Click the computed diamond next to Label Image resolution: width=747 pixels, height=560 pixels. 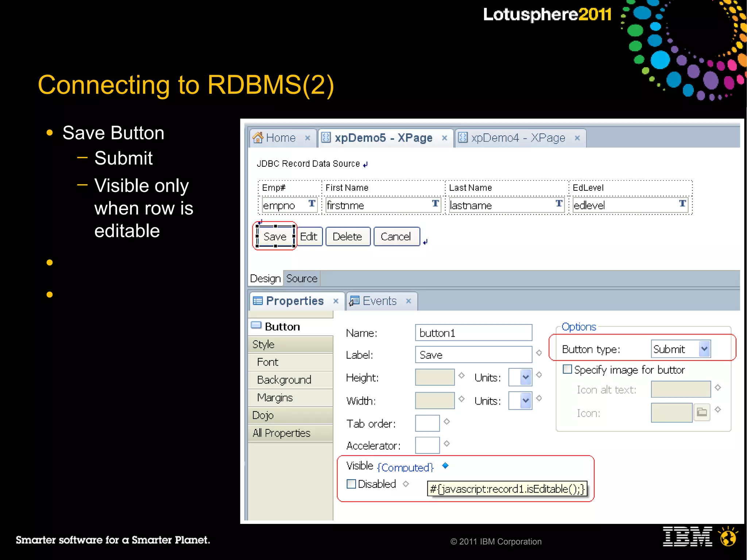(x=539, y=353)
